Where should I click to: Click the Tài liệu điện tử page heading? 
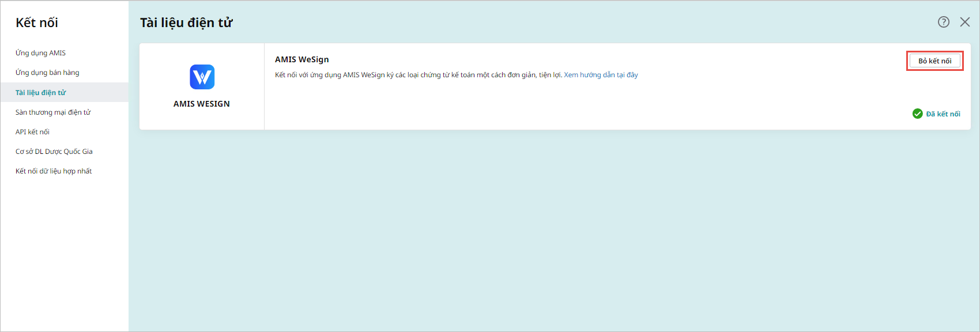186,22
